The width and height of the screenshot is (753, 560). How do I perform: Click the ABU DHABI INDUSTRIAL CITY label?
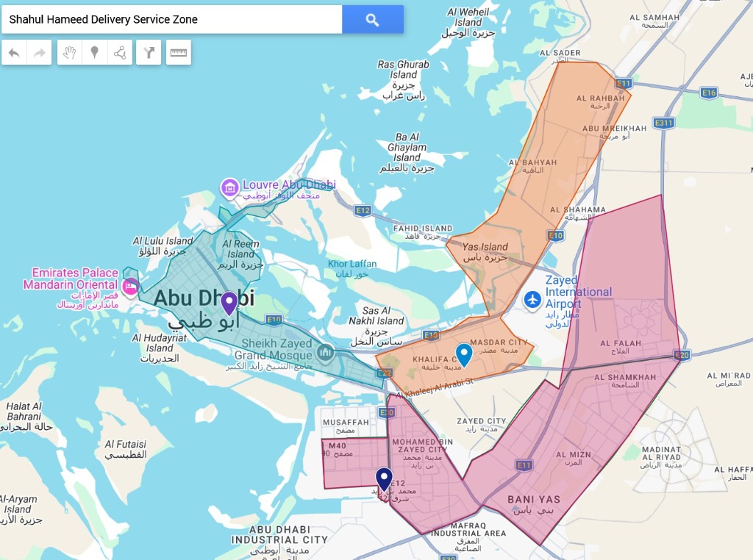tap(279, 534)
